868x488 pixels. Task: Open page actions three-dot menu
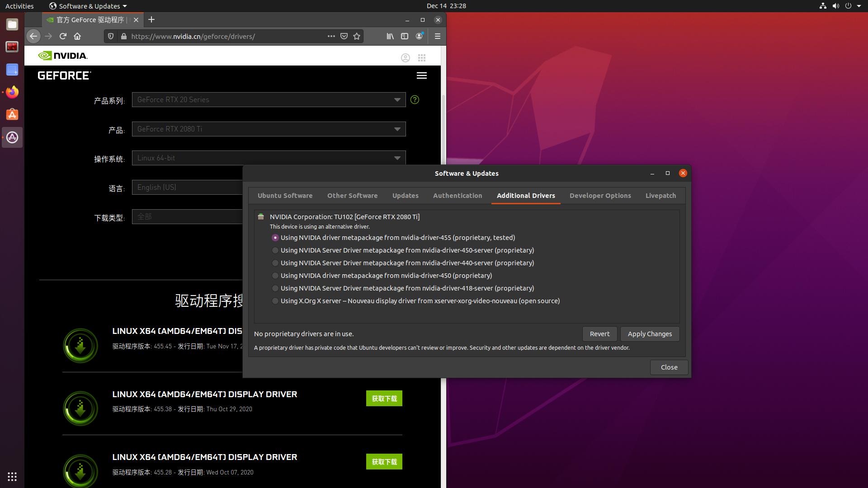pyautogui.click(x=331, y=36)
